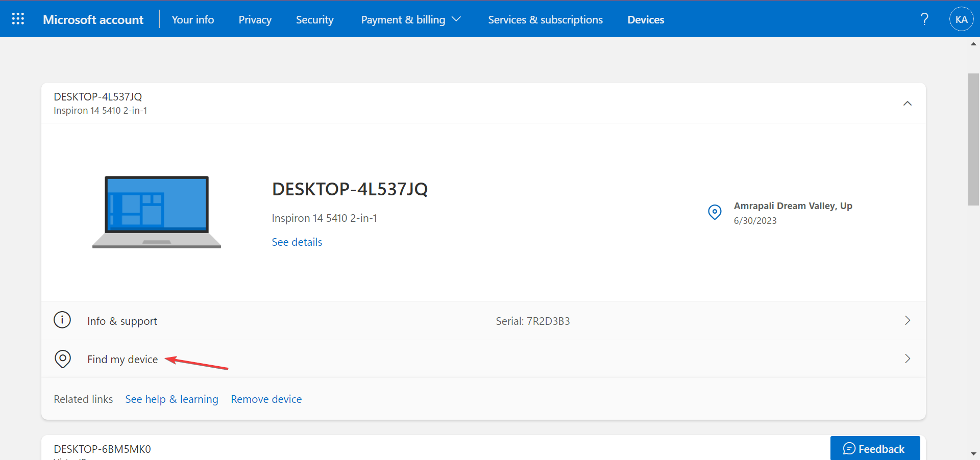Open the KA account profile menu
The height and width of the screenshot is (460, 980).
tap(961, 18)
